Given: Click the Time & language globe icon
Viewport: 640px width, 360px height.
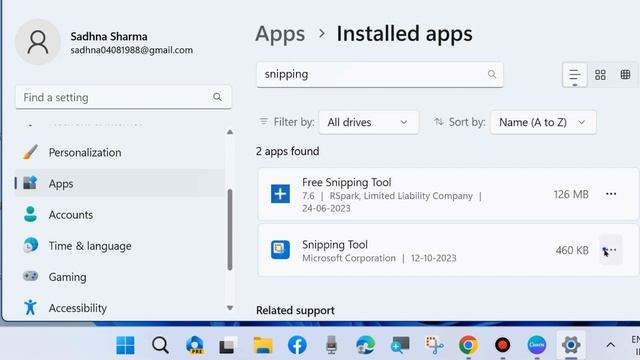Looking at the screenshot, I should tap(30, 245).
